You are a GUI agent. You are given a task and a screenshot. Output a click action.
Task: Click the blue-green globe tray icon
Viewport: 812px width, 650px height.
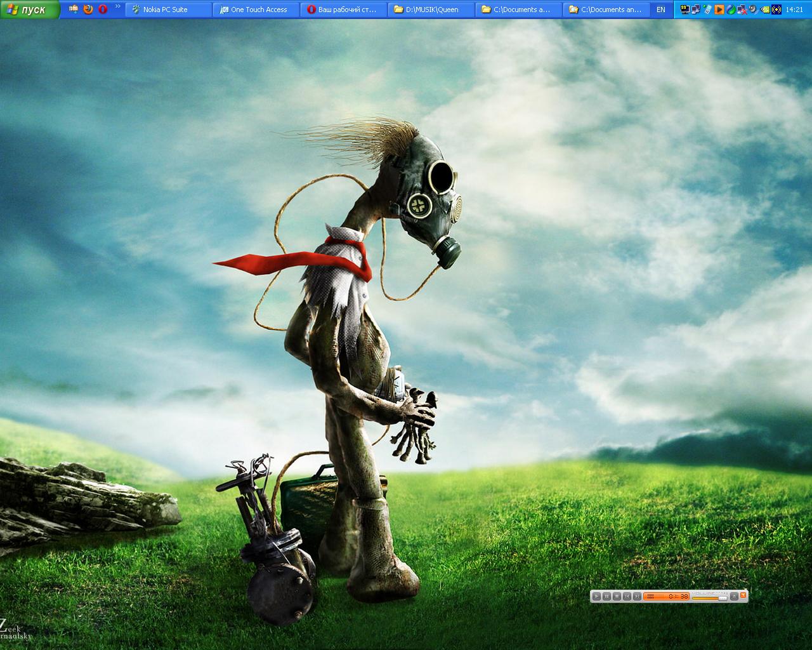(731, 10)
